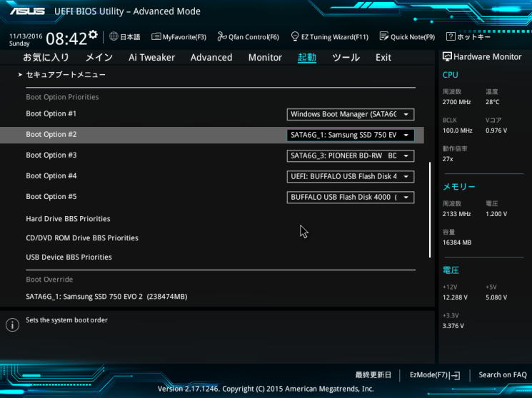Click the メモリー section heading
532x398 pixels.
point(458,186)
